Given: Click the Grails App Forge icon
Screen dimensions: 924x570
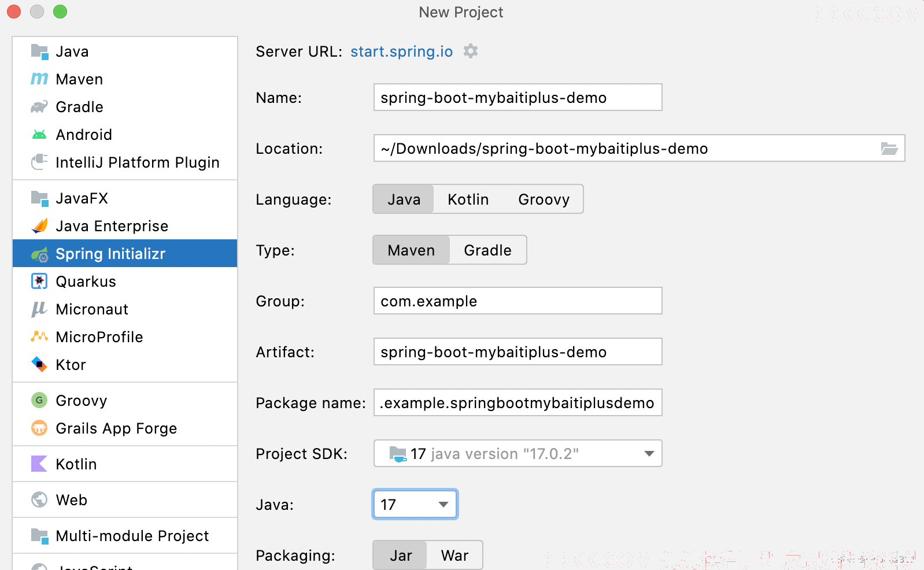Looking at the screenshot, I should click(x=39, y=428).
